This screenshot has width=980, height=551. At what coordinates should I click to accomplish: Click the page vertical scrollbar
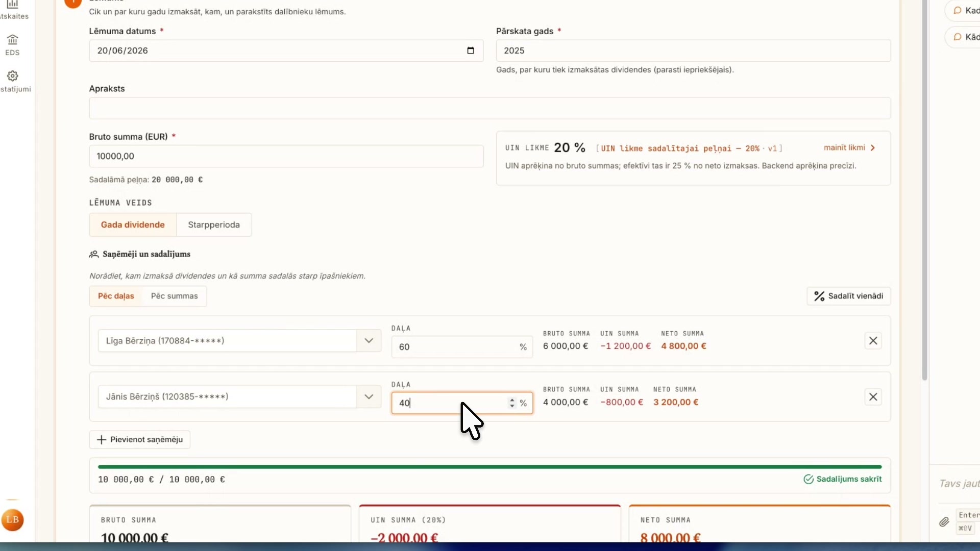(924, 190)
